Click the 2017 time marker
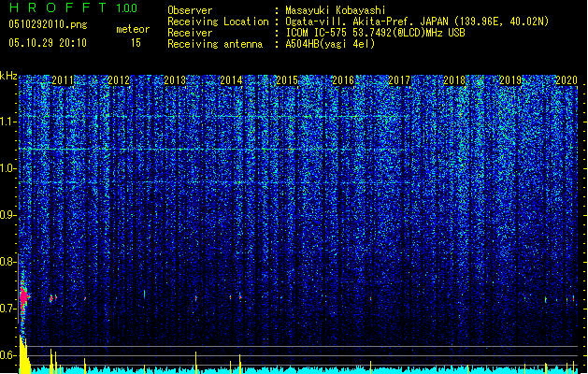Screen dimensions: 588x374 (x=399, y=80)
